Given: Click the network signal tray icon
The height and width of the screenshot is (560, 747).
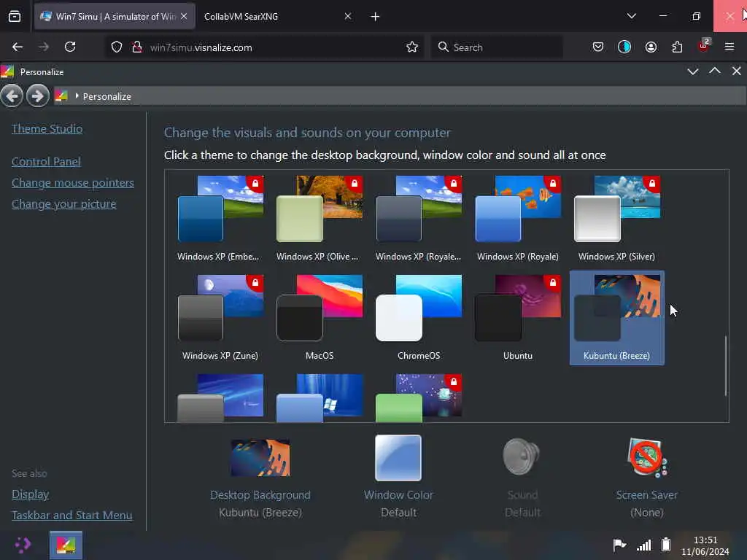Looking at the screenshot, I should [643, 545].
